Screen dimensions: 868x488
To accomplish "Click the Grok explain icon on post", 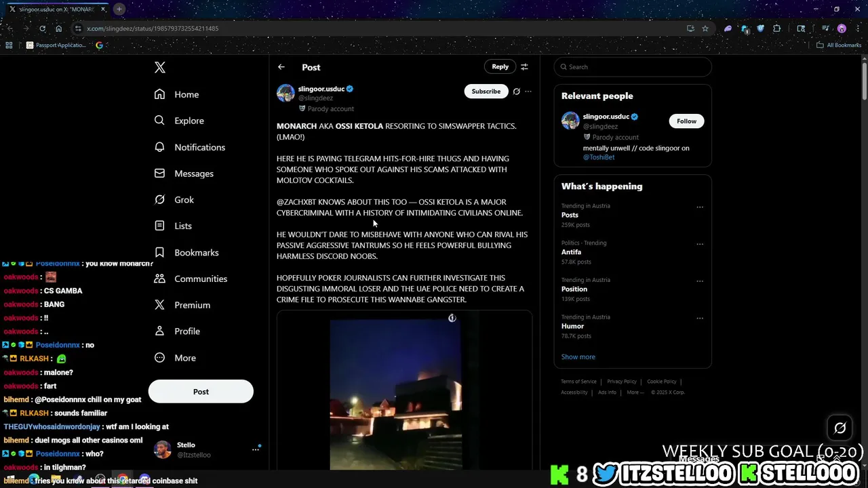I will [517, 91].
